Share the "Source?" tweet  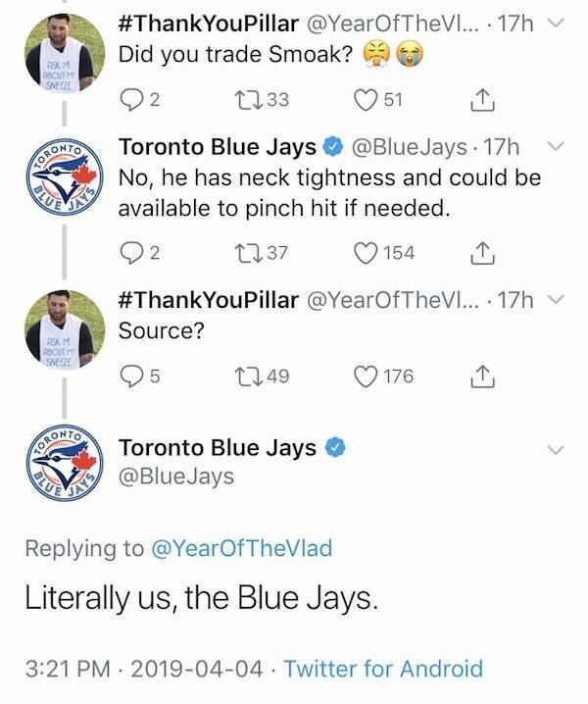[x=481, y=376]
